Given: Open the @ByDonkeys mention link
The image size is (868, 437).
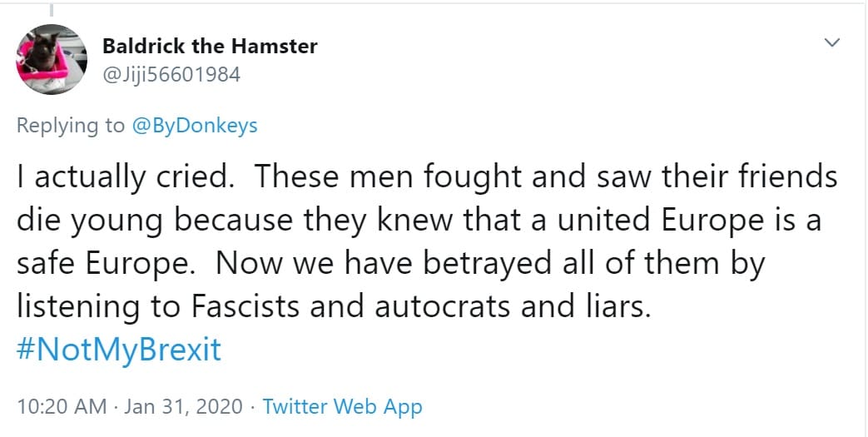Looking at the screenshot, I should point(195,126).
